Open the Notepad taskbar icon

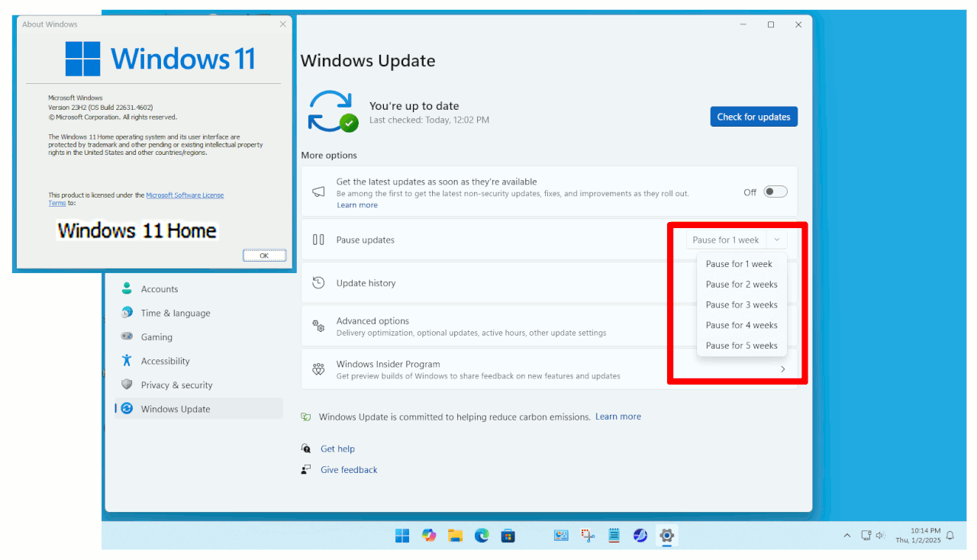pos(614,536)
